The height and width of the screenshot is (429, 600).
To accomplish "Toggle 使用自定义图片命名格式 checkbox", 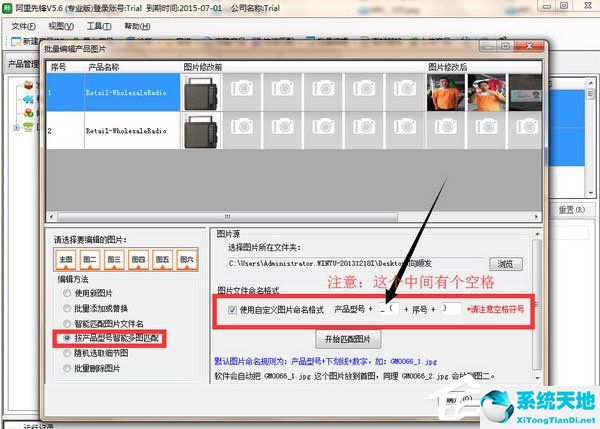I will pos(232,310).
